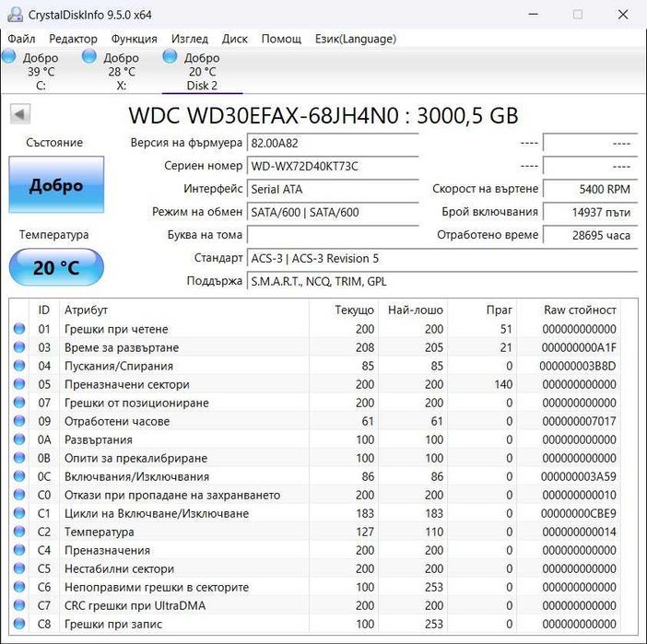
Task: Click the blue status orb for Disk 2
Action: (x=170, y=56)
